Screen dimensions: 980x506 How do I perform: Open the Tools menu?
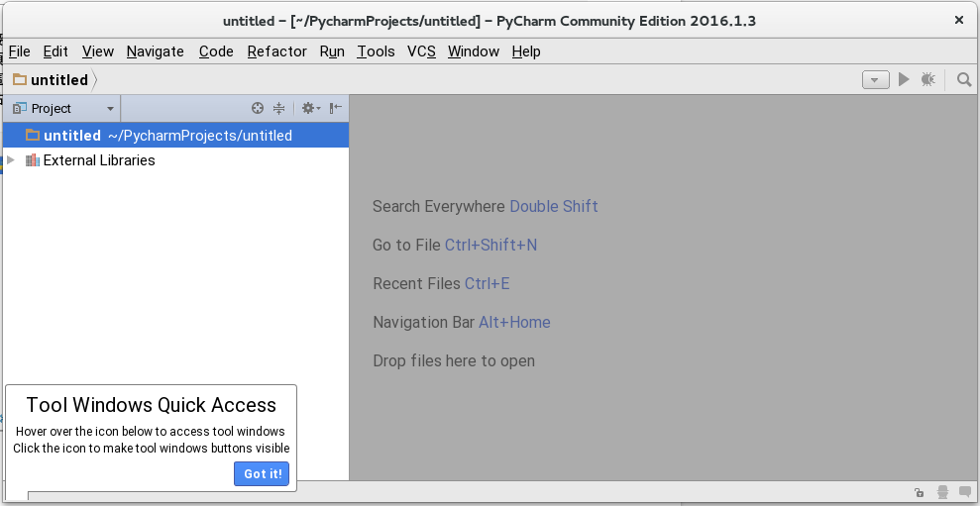pyautogui.click(x=376, y=51)
